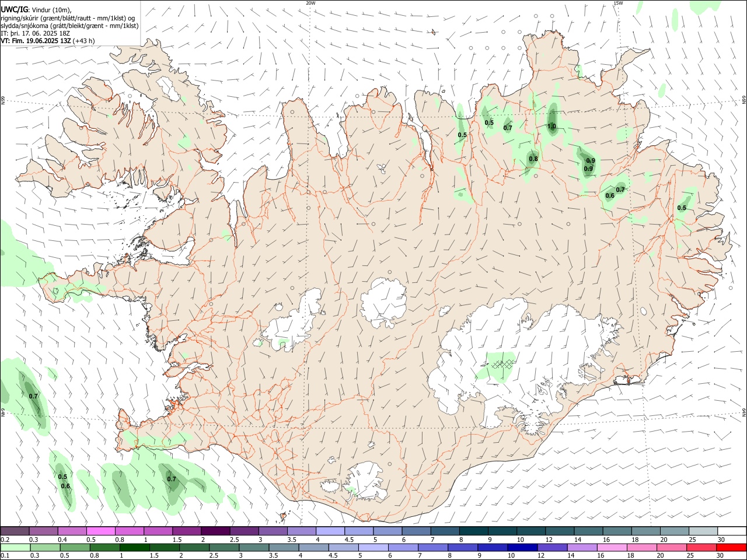Click the '0.4' label in the snow legend
747x560 pixels.
62,540
